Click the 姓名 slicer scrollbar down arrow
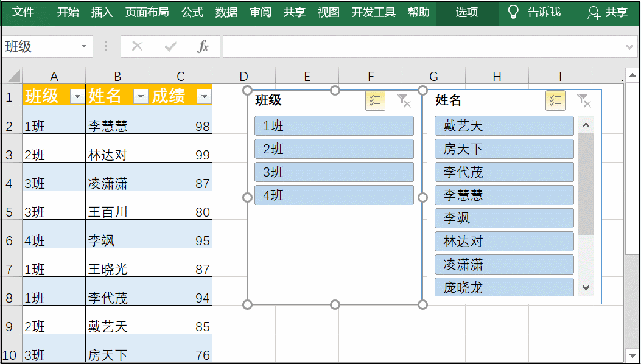 click(x=584, y=287)
